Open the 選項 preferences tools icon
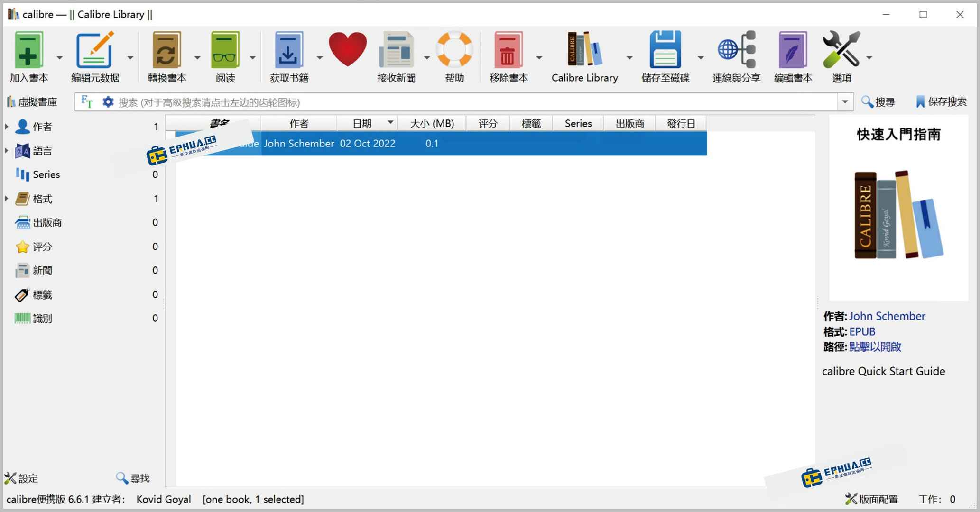Screen dimensions: 980x512 tap(841, 50)
